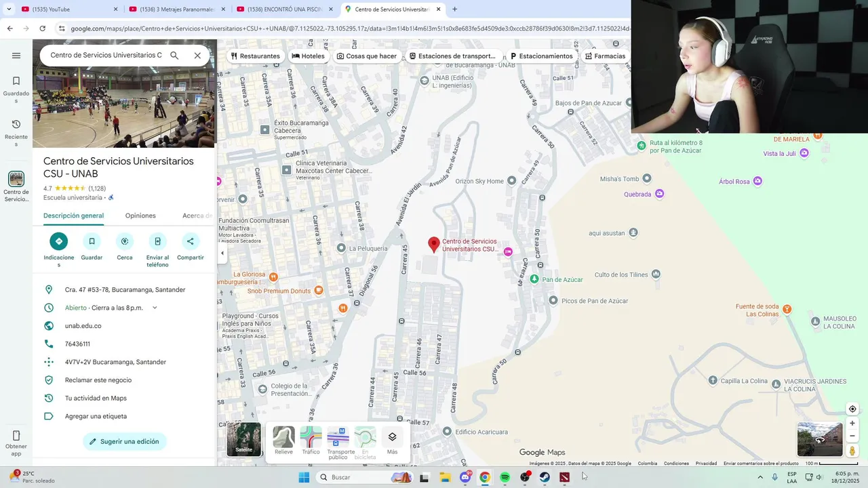Expand opening hours next to Cierra a las 8 p.m.
This screenshot has width=868, height=488.
(x=155, y=308)
